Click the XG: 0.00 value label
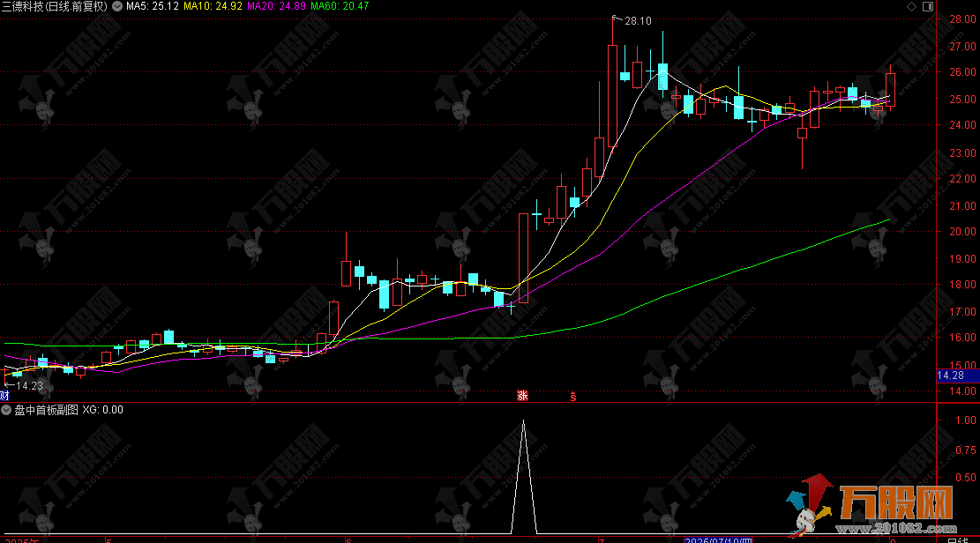Screen dimensions: 980x543 tap(103, 410)
